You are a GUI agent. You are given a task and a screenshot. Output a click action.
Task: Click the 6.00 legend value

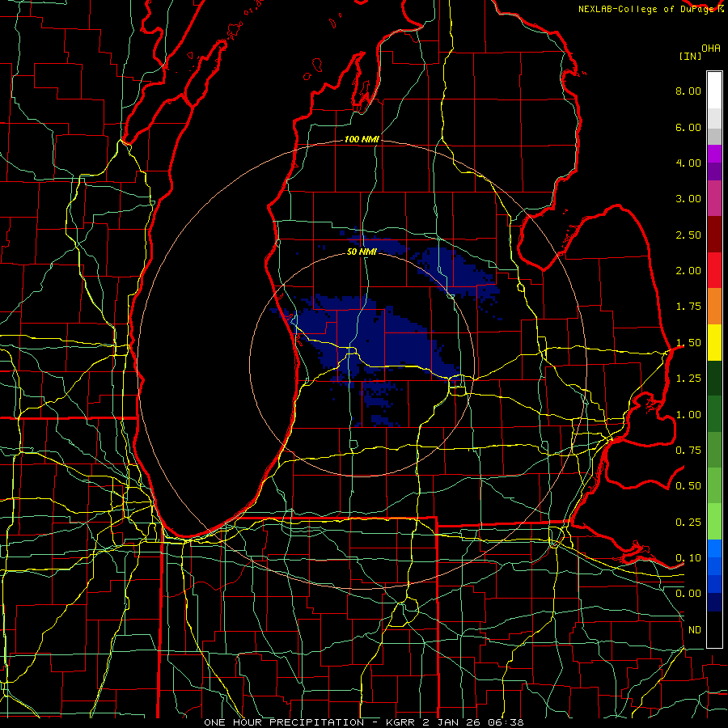coord(688,127)
